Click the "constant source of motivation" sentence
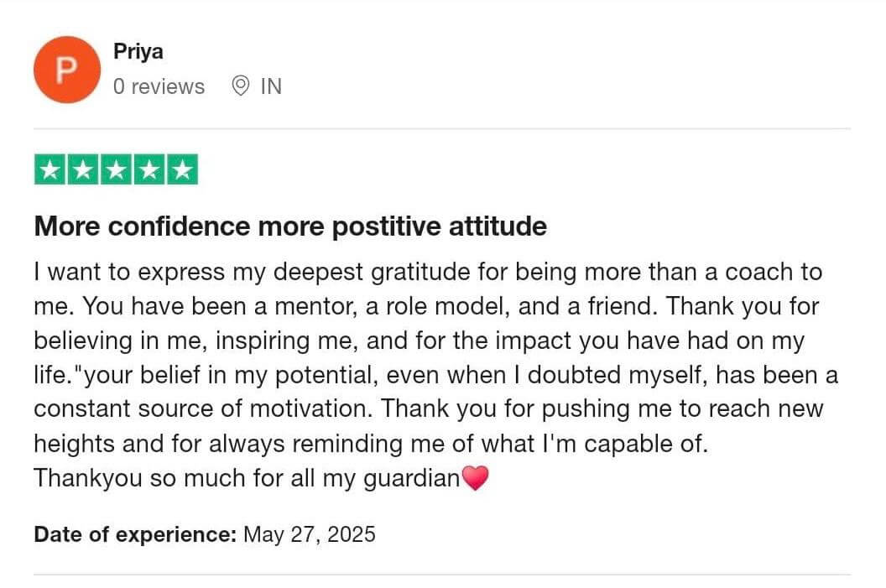 click(x=203, y=409)
